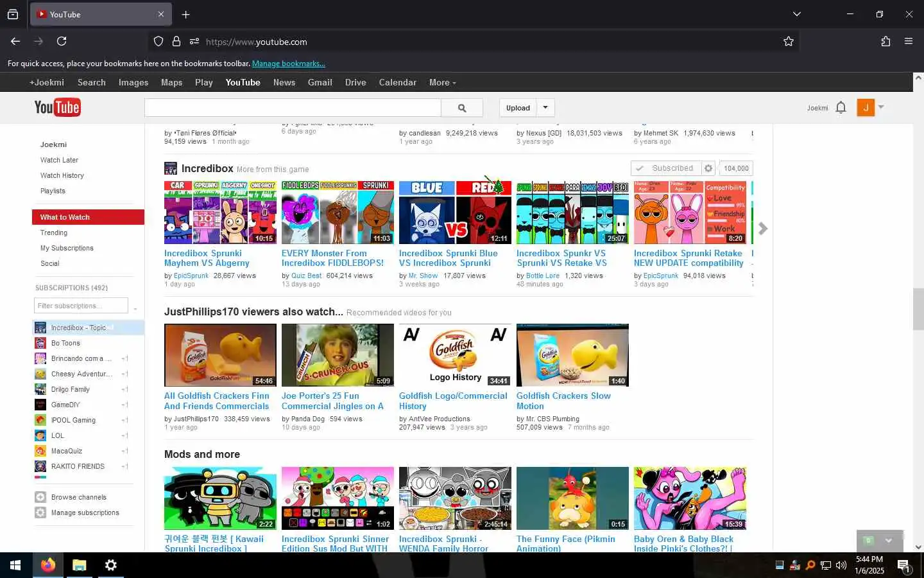This screenshot has height=578, width=924.
Task: Open the notifications bell
Action: [841, 108]
